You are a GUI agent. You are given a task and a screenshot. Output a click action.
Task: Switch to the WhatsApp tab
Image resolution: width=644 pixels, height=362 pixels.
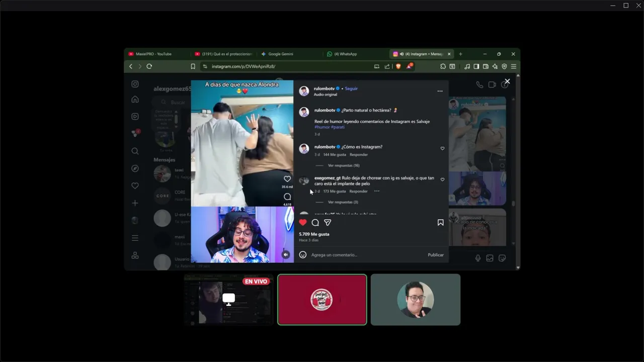tap(356, 54)
